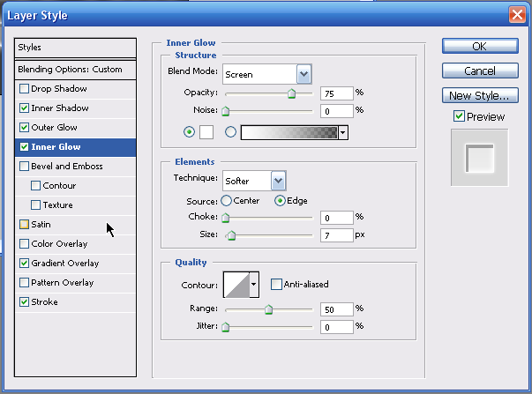The height and width of the screenshot is (394, 532).
Task: Click the white glow color swatch
Action: (x=206, y=132)
